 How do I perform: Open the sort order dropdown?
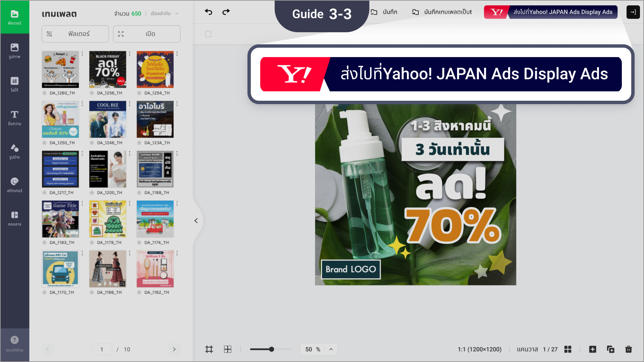(165, 13)
